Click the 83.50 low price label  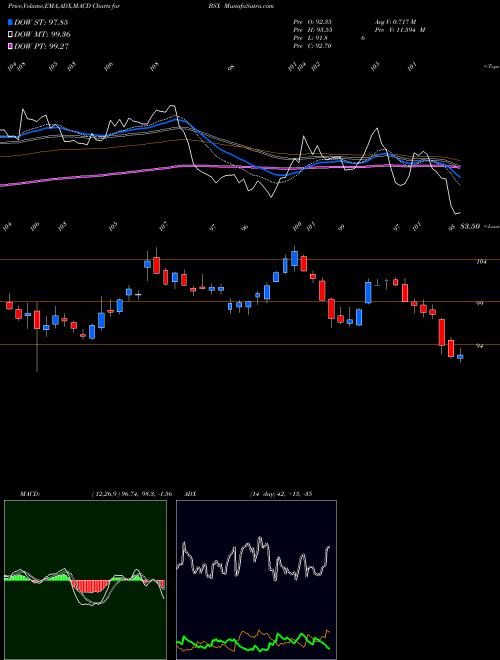click(470, 226)
